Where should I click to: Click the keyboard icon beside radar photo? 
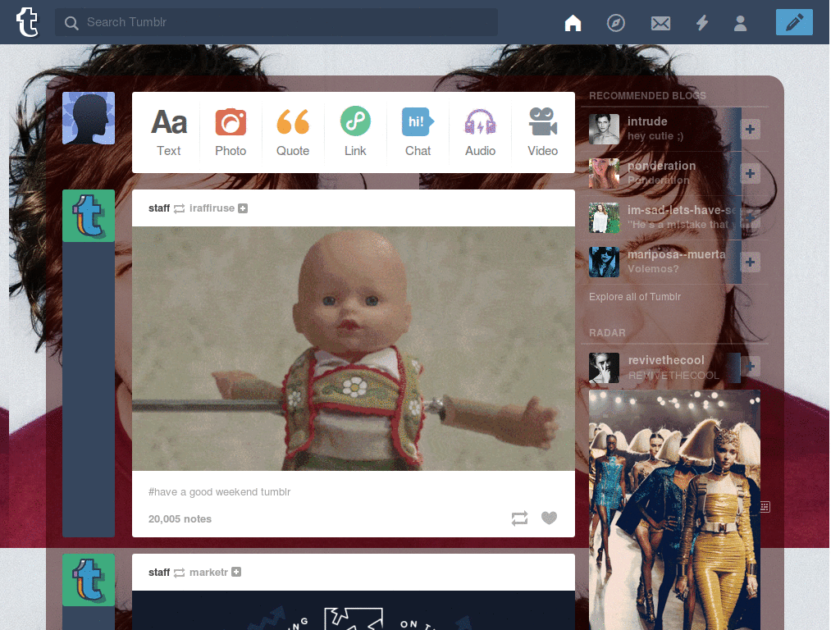pyautogui.click(x=765, y=507)
